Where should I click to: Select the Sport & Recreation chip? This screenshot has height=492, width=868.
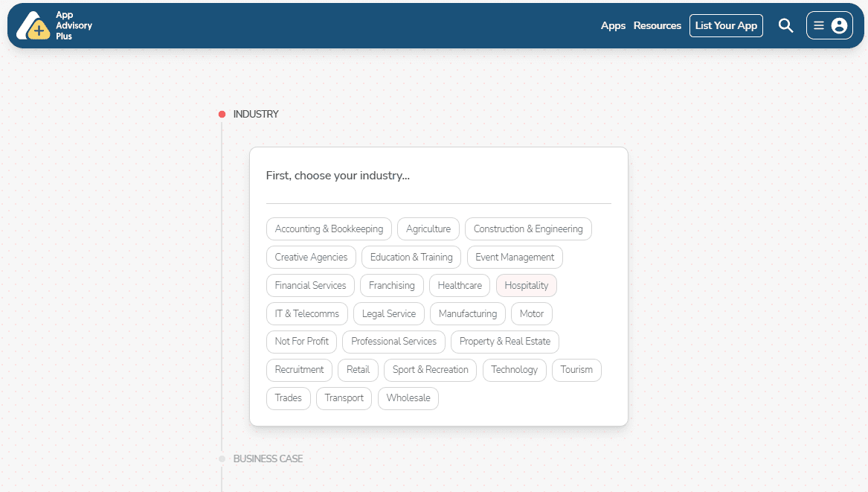tap(430, 370)
